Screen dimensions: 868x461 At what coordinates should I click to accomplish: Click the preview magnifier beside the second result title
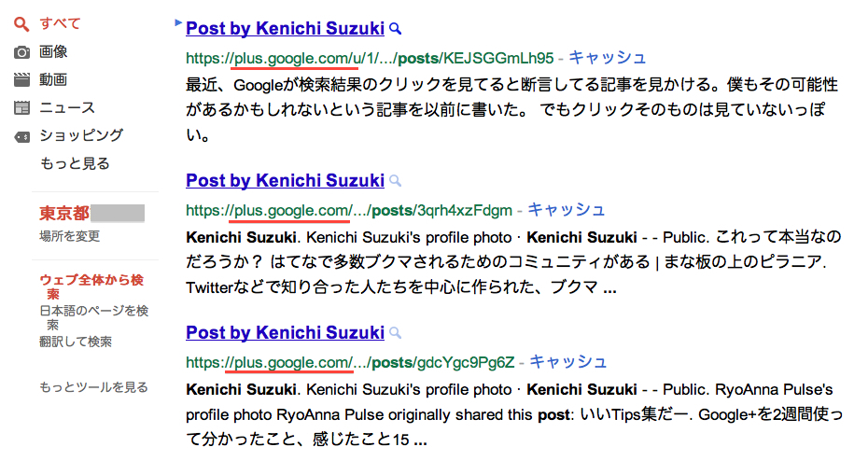(x=395, y=181)
